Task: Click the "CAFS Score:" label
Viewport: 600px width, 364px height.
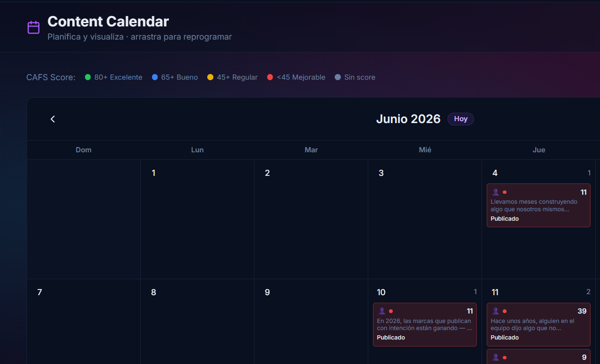Action: click(x=51, y=77)
